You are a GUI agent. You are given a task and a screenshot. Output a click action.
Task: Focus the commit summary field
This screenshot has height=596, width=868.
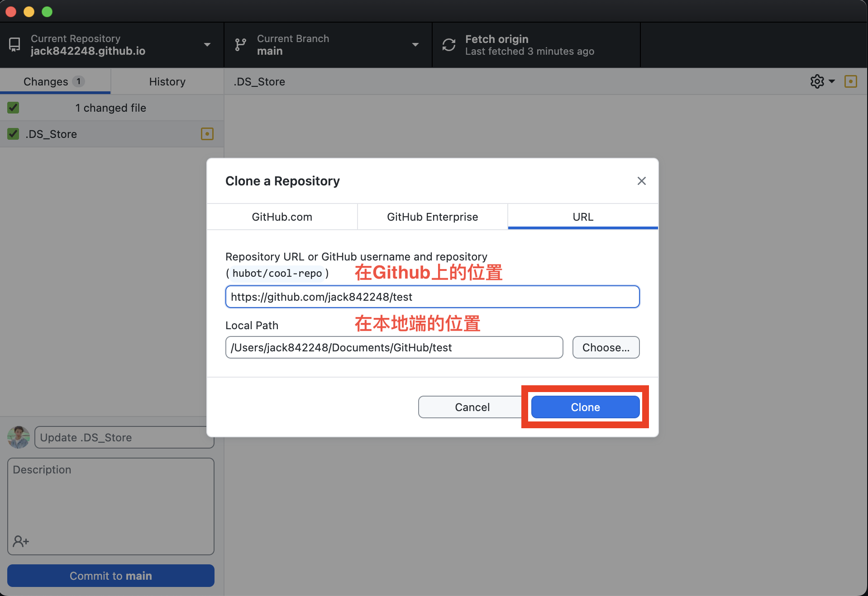pos(124,437)
